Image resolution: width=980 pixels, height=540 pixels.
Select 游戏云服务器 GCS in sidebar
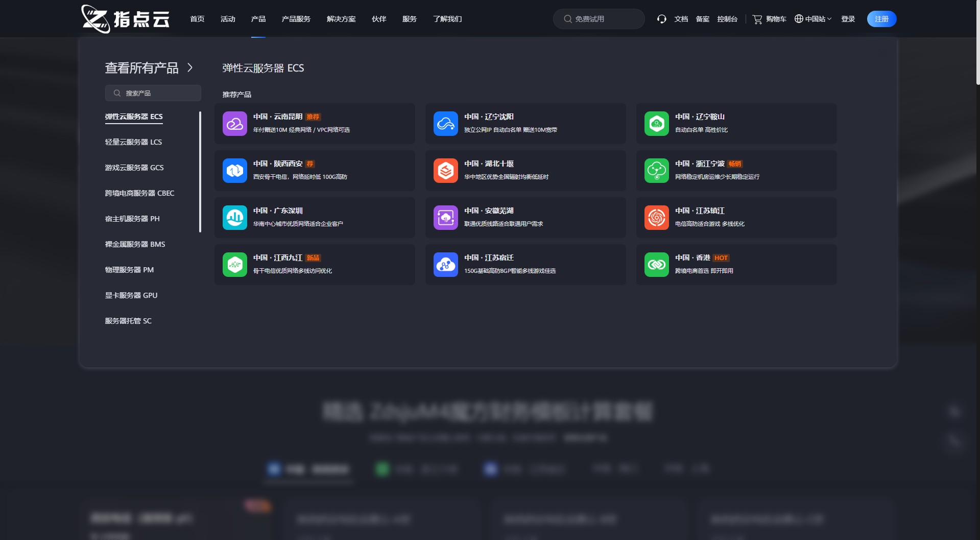[134, 168]
